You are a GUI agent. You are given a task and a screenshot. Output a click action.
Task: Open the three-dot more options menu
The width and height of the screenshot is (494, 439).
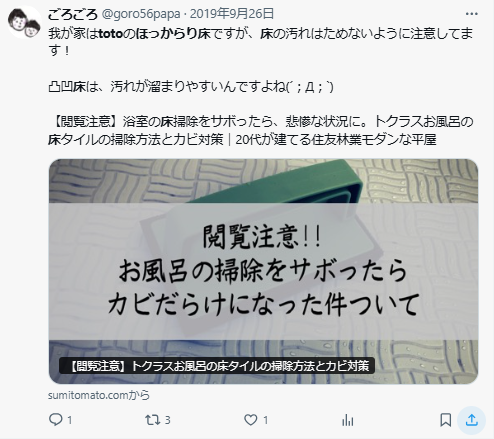tap(471, 14)
